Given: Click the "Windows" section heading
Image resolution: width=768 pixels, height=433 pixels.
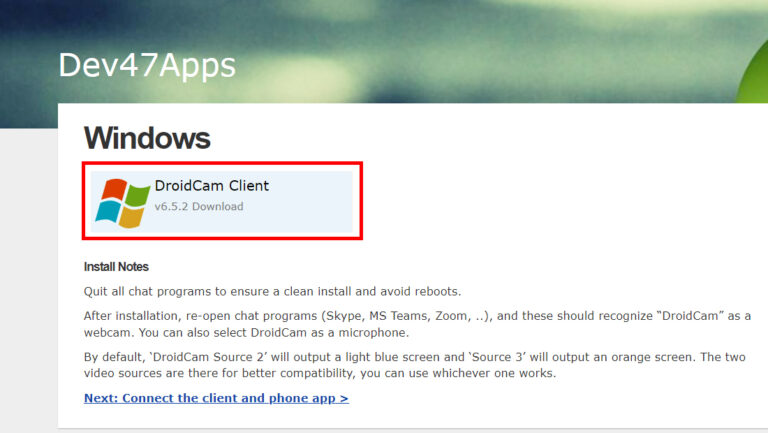Looking at the screenshot, I should [x=147, y=138].
